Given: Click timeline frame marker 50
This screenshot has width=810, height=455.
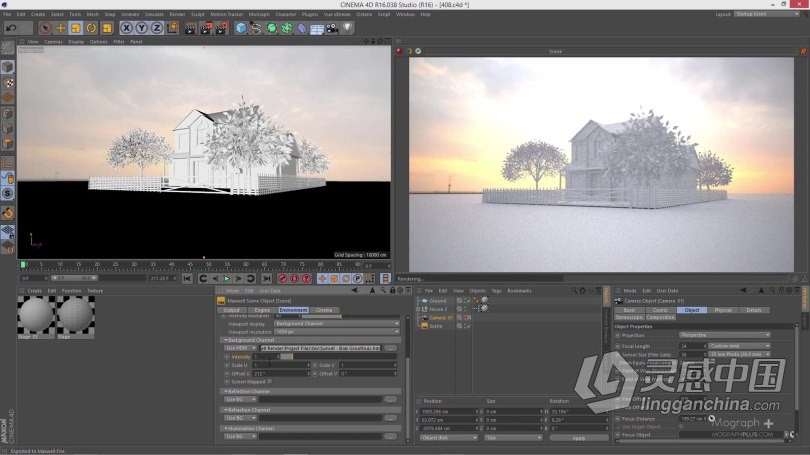Looking at the screenshot, I should [x=208, y=265].
